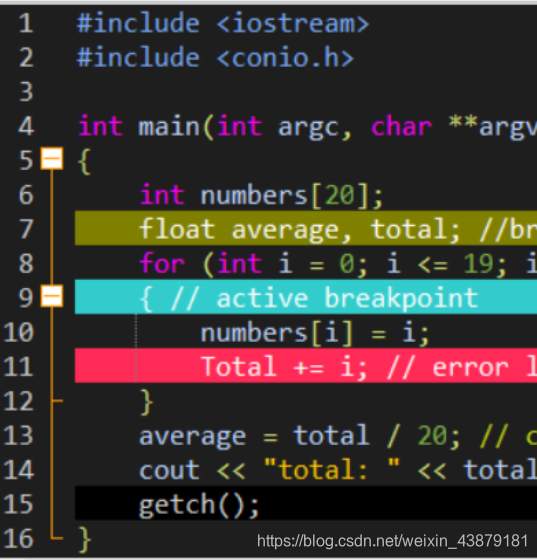This screenshot has width=537, height=560.
Task: Click line number 8 in the gutter
Action: click(26, 264)
